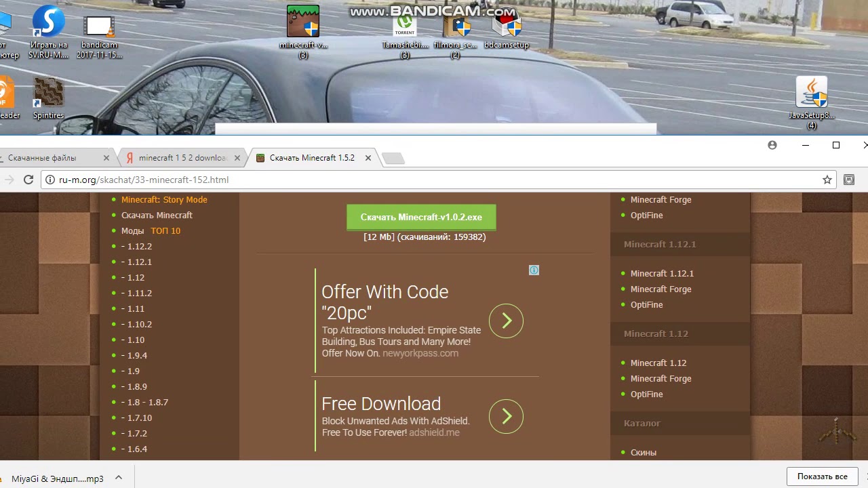The height and width of the screenshot is (488, 868).
Task: Open the Minecraft 1.12 link in right sidebar
Action: coord(658,363)
